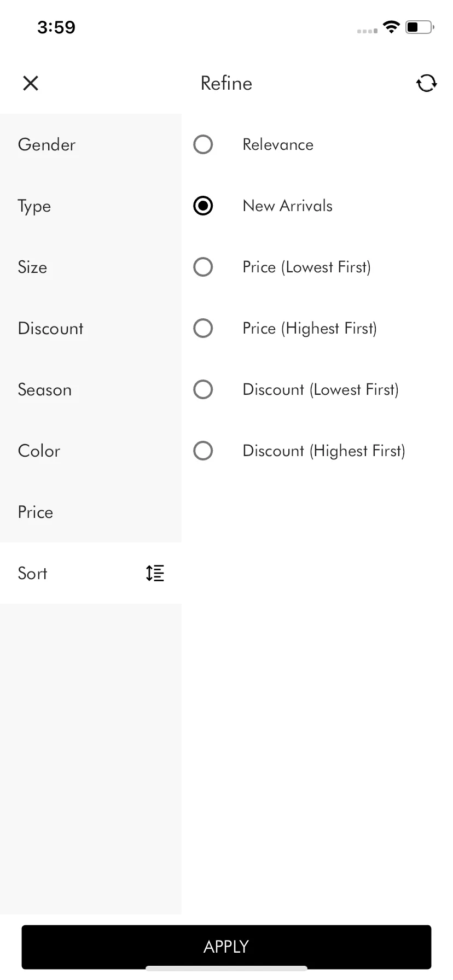This screenshot has height=980, width=453.
Task: Select the Relevance radio button
Action: point(203,144)
